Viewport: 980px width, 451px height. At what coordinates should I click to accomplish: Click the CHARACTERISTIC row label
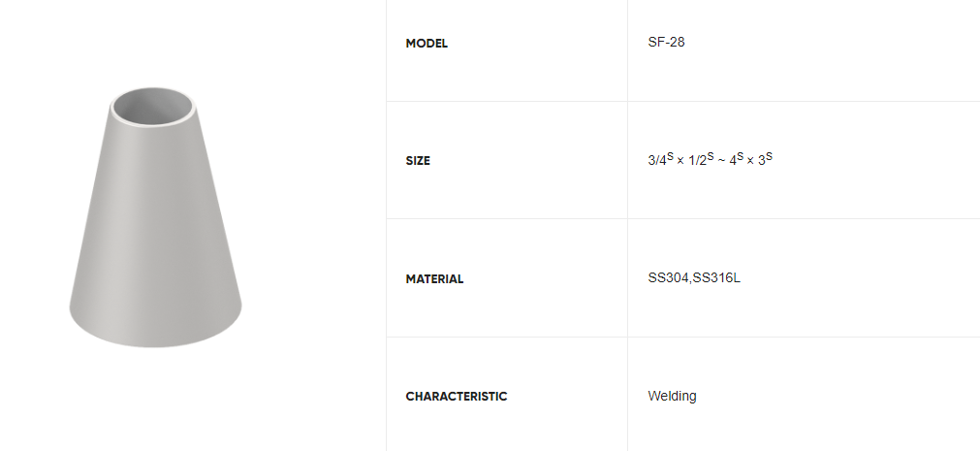pyautogui.click(x=457, y=397)
